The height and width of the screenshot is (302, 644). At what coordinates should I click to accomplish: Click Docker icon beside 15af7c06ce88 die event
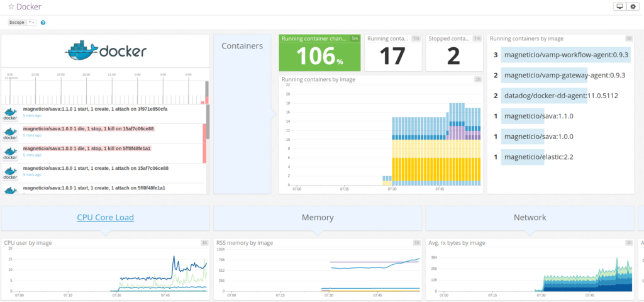tap(10, 133)
